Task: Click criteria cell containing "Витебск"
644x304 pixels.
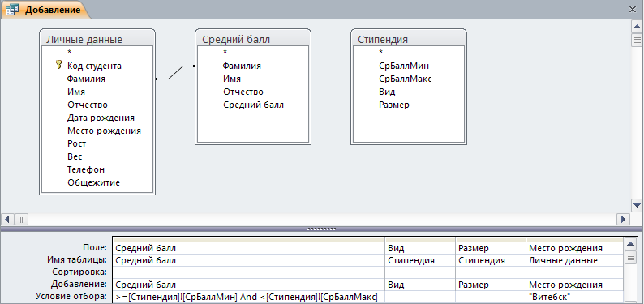Action: coord(573,296)
